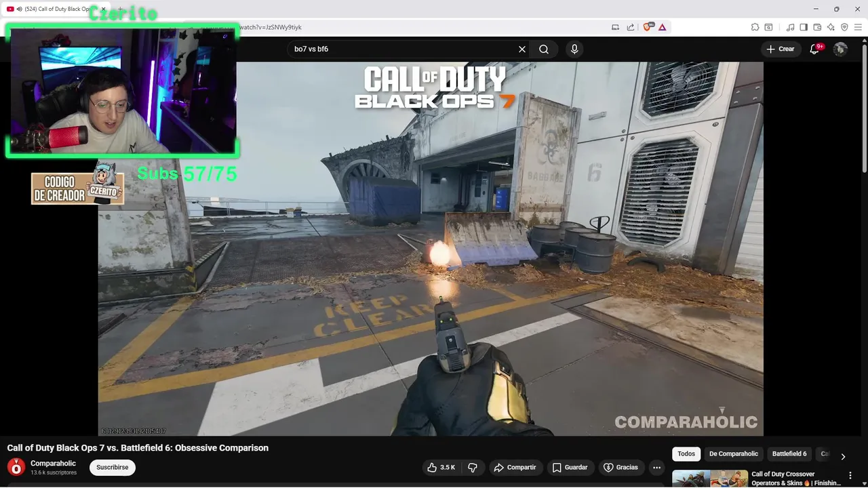Open Brave Rewards triangle icon
The height and width of the screenshot is (488, 868).
[662, 27]
